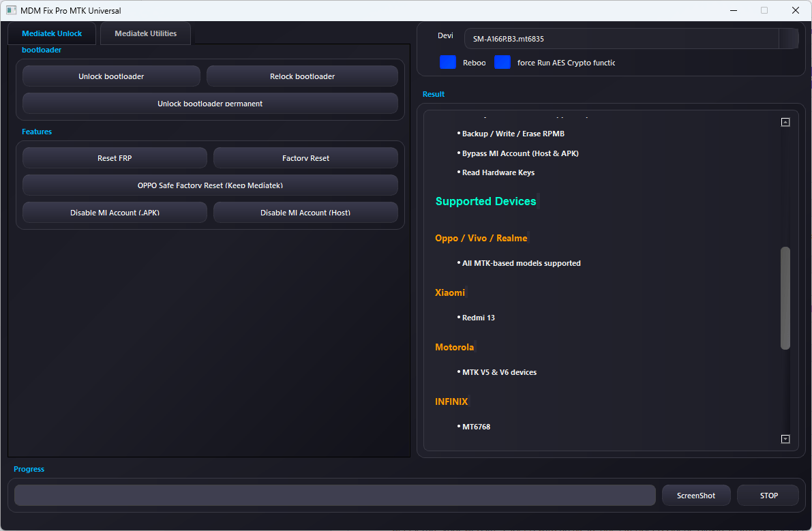Image resolution: width=812 pixels, height=531 pixels.
Task: Switch to the Mediatek Utilities tab
Action: [x=145, y=33]
